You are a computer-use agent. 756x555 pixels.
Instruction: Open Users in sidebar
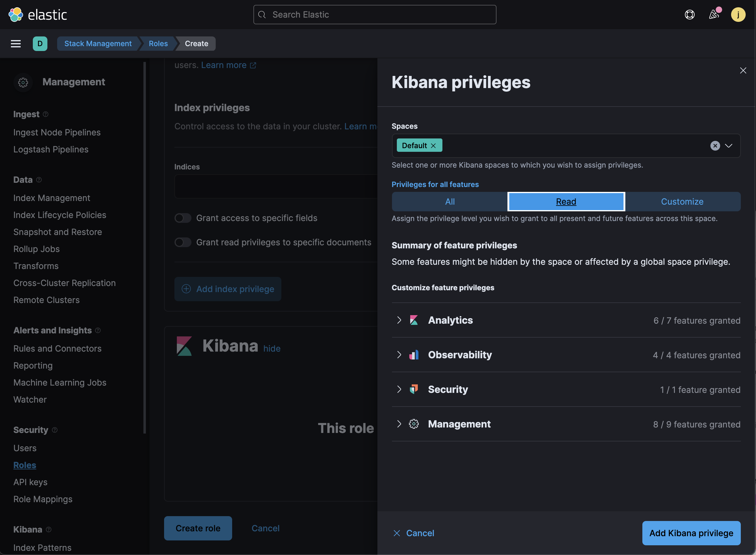(25, 448)
